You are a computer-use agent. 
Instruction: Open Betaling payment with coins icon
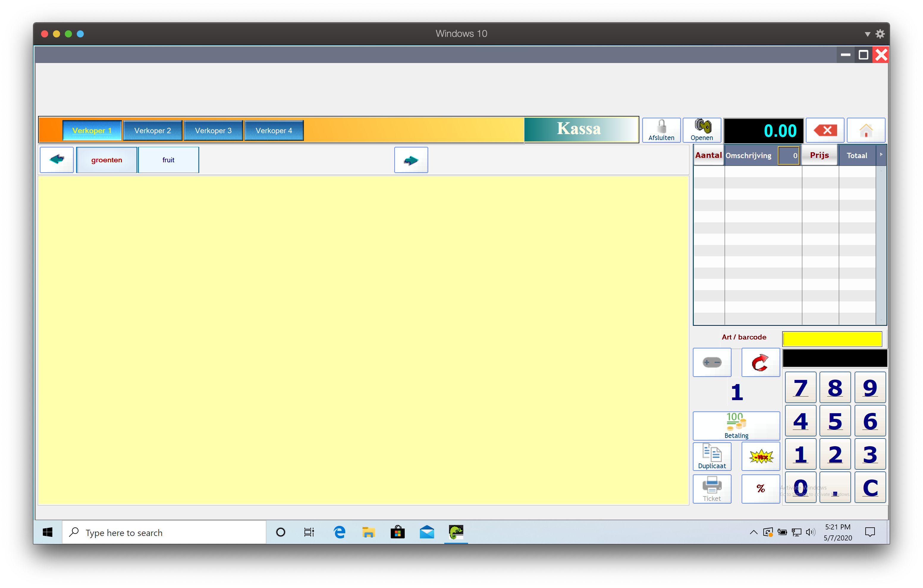[736, 425]
